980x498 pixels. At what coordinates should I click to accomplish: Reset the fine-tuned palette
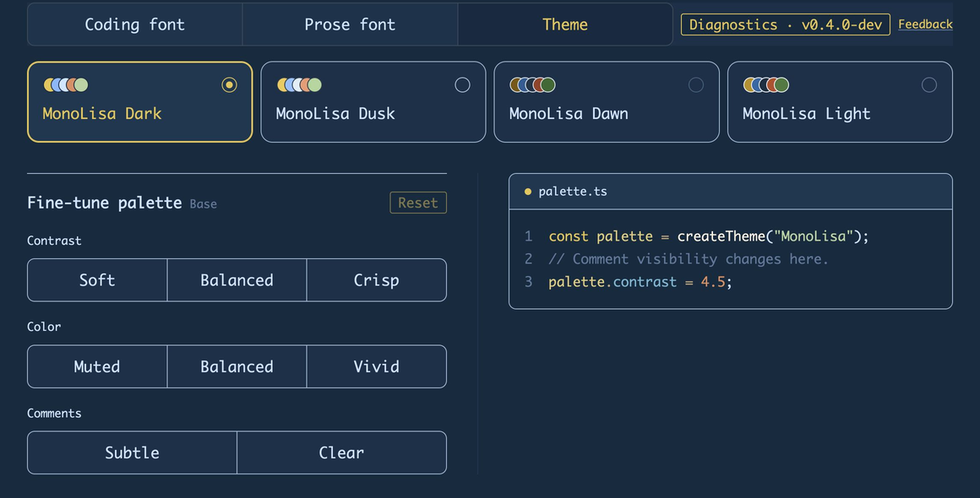[x=418, y=203]
